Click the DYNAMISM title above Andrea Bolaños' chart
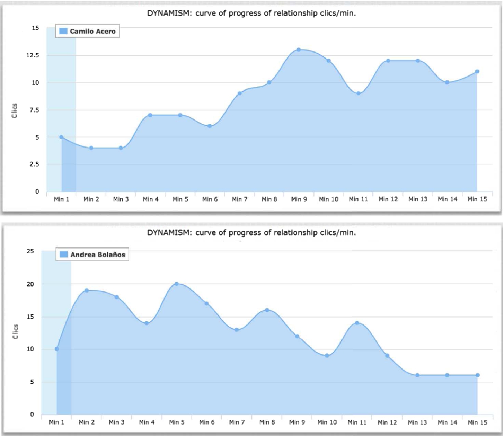 251,233
